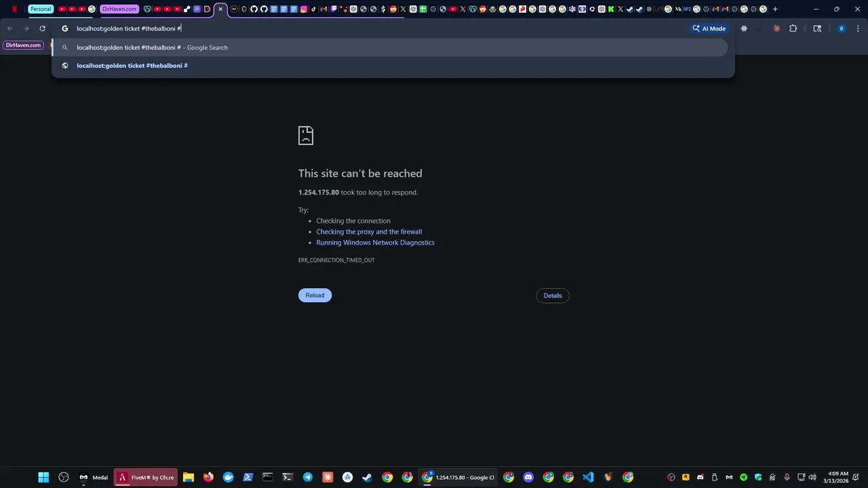Switch to the Twitch tab

click(x=334, y=9)
